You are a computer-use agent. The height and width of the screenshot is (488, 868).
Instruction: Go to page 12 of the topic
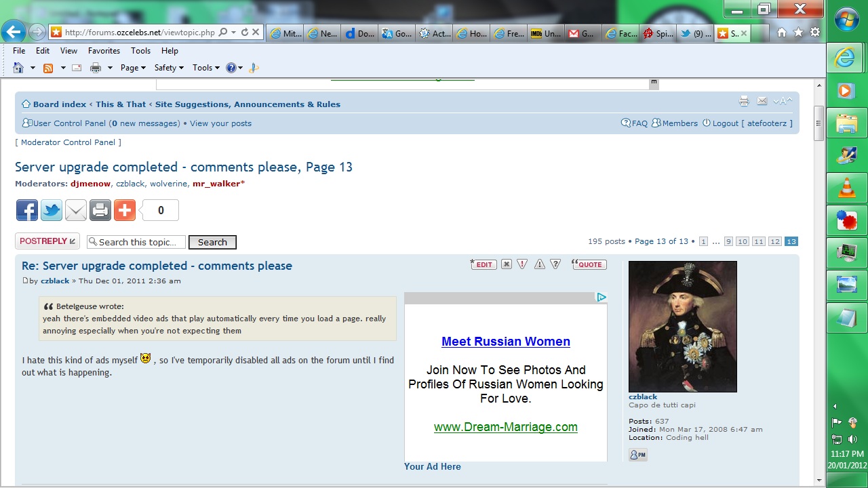point(775,242)
